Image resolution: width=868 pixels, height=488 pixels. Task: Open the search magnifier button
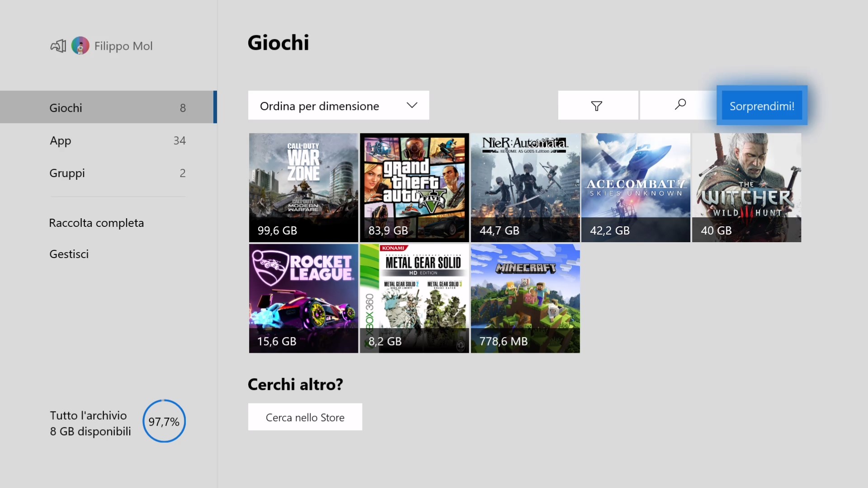click(x=680, y=105)
